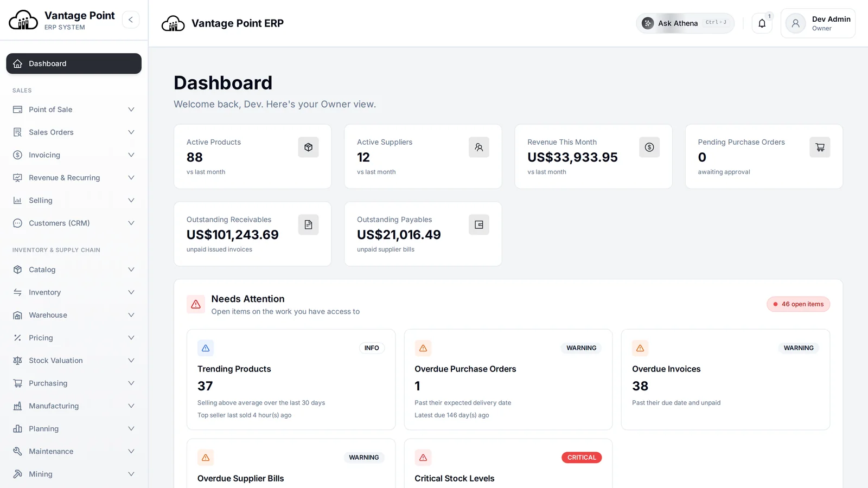Click the Manufacturing factory icon

pyautogui.click(x=17, y=406)
